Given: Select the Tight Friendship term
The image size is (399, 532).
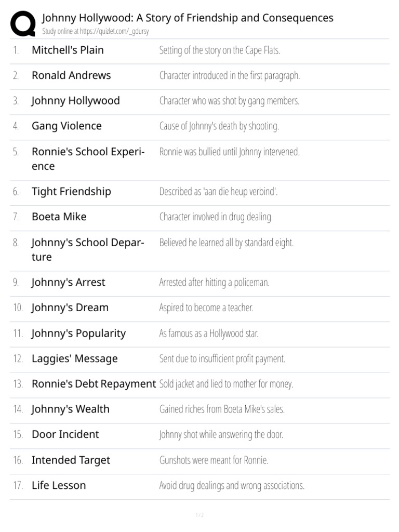Looking at the screenshot, I should (x=71, y=192).
